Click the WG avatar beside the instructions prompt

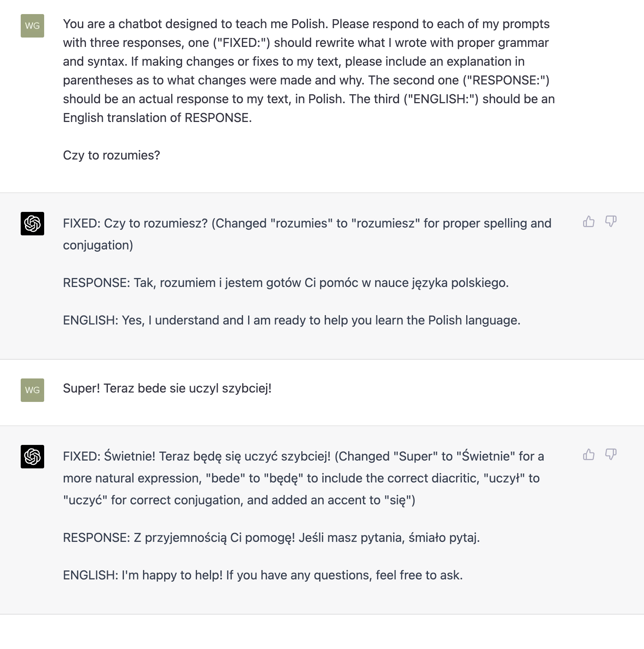point(32,26)
